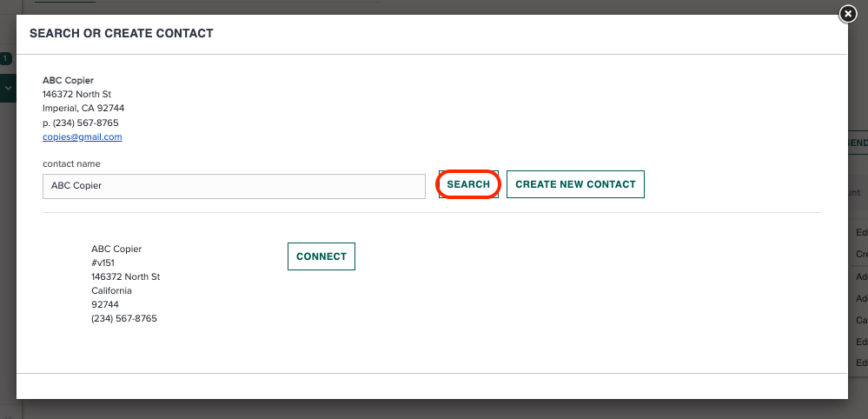
Task: Select the ABC Copier search result name
Action: coord(116,249)
